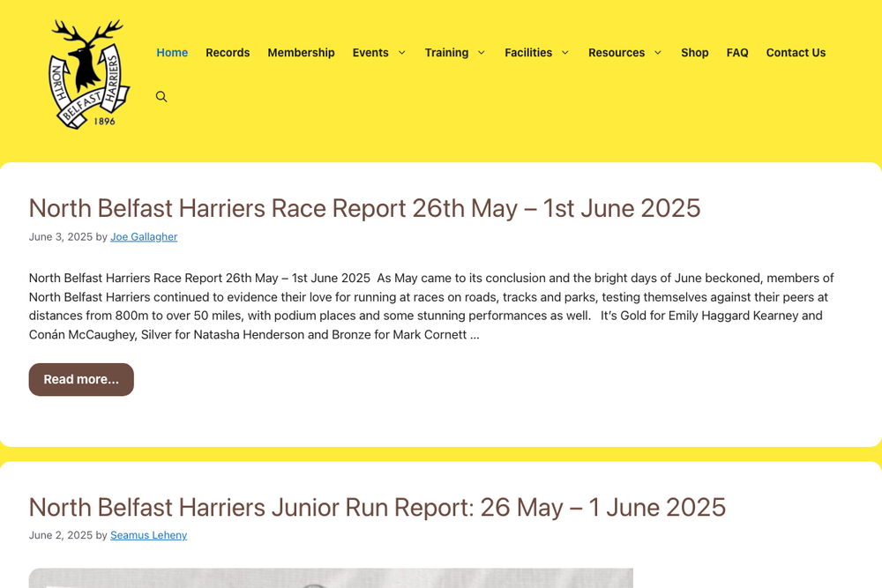Viewport: 882px width, 588px height.
Task: Open the Events menu item
Action: 370,52
